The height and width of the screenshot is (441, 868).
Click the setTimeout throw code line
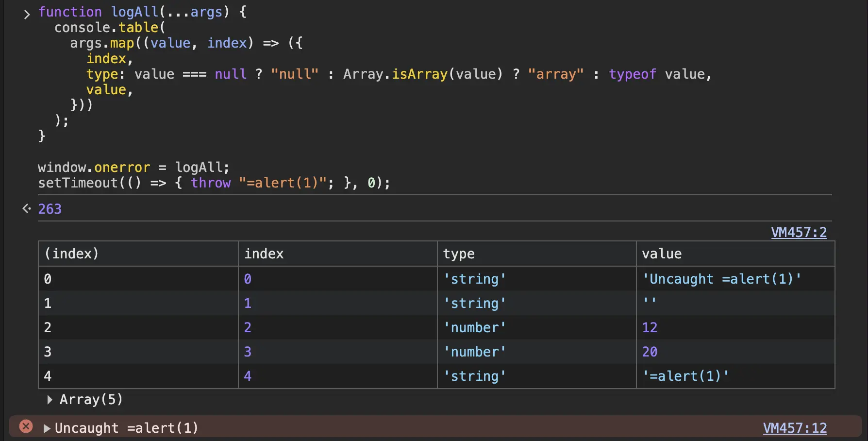(214, 183)
